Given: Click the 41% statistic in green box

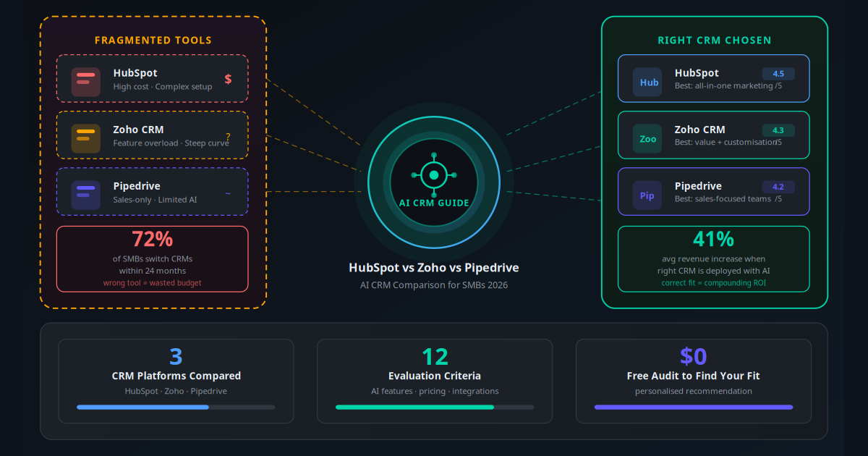Looking at the screenshot, I should 713,240.
